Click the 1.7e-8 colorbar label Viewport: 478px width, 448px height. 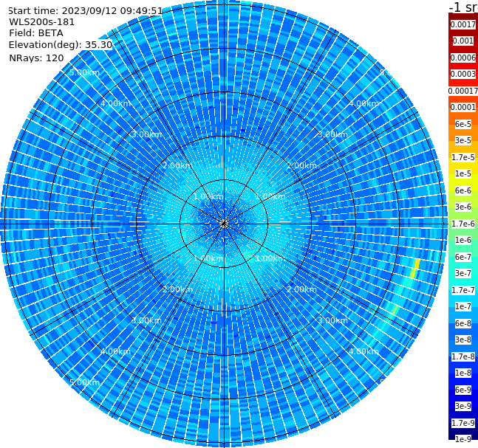[x=463, y=356]
